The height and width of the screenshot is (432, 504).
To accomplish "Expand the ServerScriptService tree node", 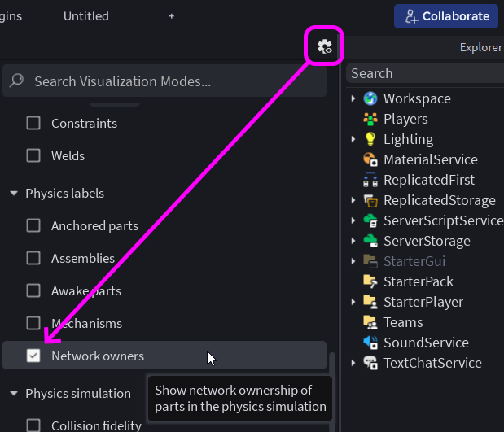I will pyautogui.click(x=353, y=220).
